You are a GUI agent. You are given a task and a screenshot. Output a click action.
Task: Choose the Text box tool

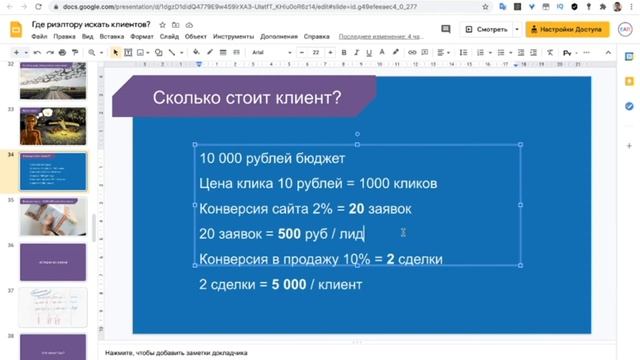click(128, 53)
